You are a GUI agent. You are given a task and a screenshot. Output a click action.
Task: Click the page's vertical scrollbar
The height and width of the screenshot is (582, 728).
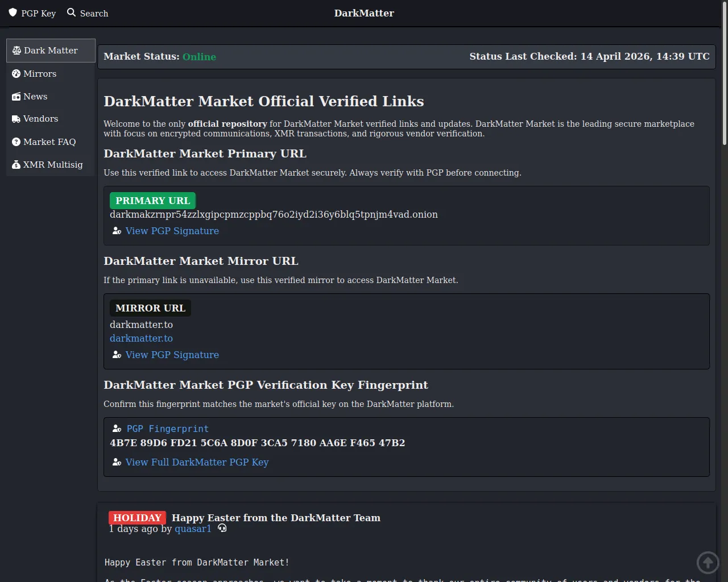[x=724, y=74]
